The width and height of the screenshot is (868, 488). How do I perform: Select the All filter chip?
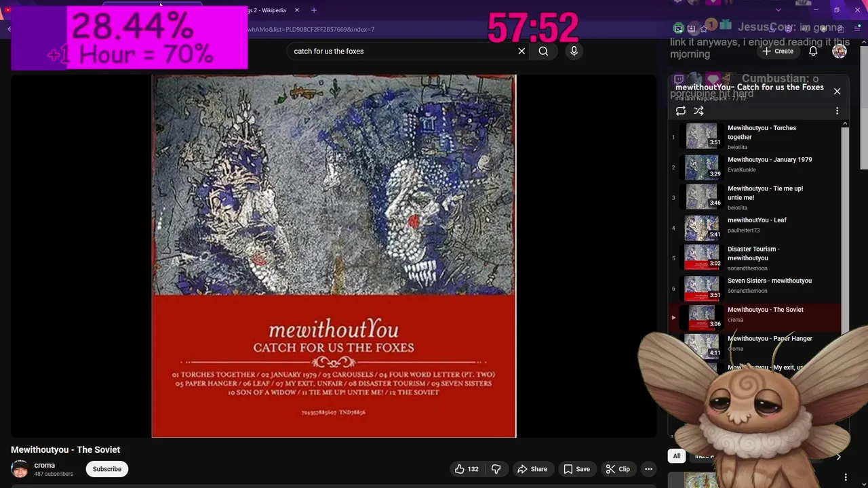coord(676,456)
